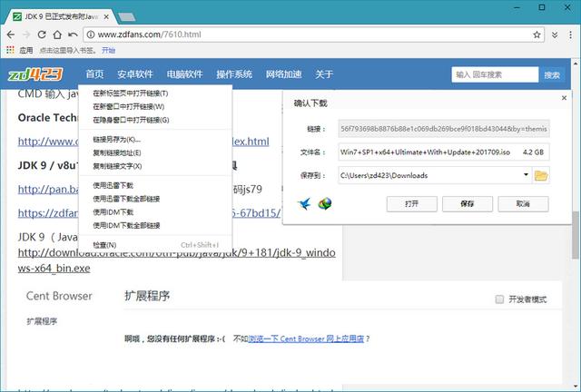
Task: Expand the save location dropdown arrow
Action: click(526, 175)
